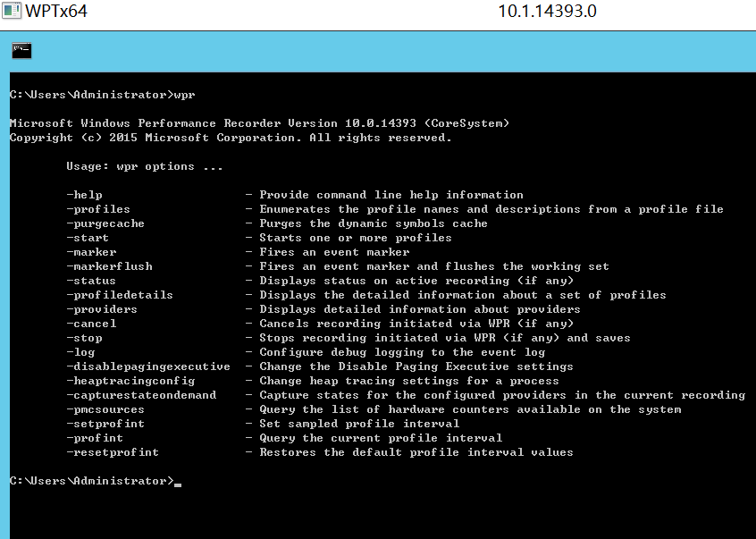Click the WPTx64 name text
Viewport: 756px width, 539px height.
[x=56, y=11]
